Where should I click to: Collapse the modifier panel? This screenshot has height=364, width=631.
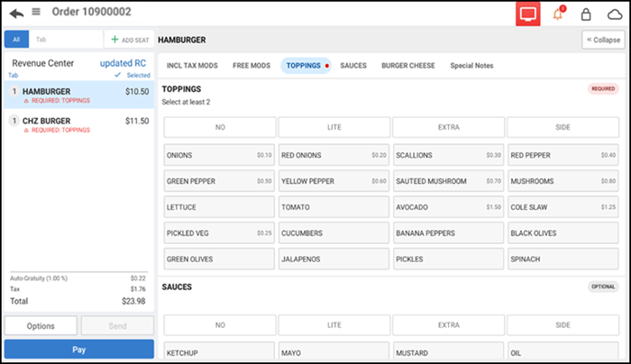[x=603, y=40]
